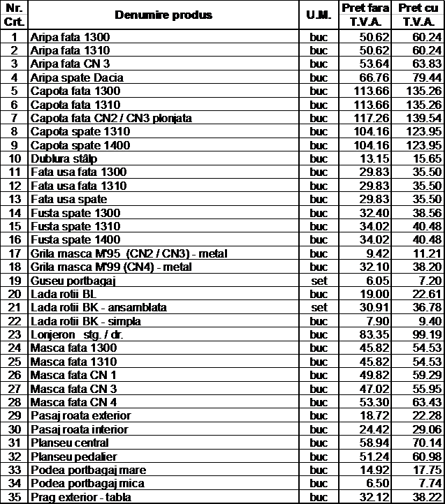Click the 'Fusta spate 1400' cell
The height and width of the screenshot is (504, 445).
click(x=163, y=240)
